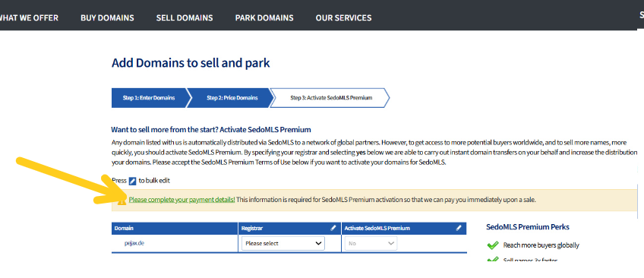644x278 pixels.
Task: Click the yellow warning triangle icon
Action: (122, 201)
